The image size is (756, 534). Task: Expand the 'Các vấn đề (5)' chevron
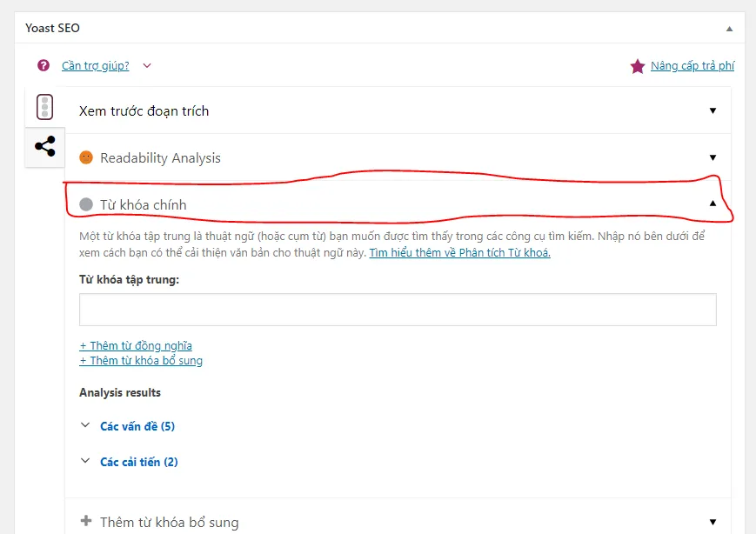pos(85,425)
